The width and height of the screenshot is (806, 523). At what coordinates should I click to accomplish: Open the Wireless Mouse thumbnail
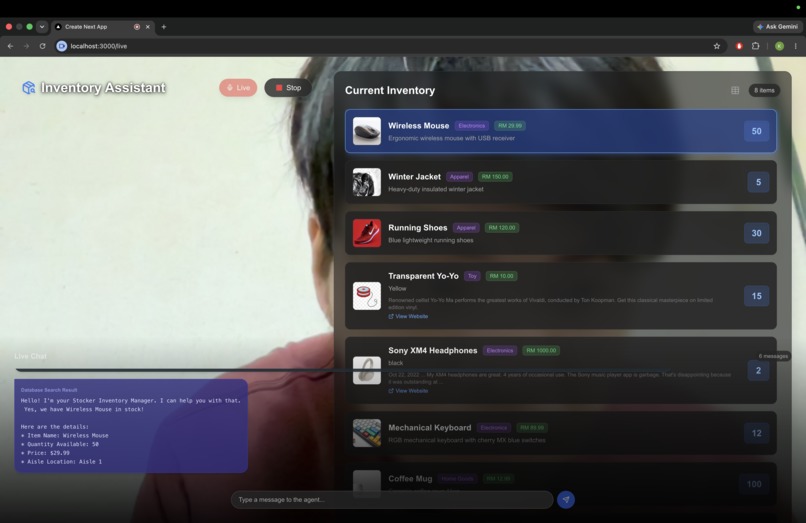pos(367,131)
